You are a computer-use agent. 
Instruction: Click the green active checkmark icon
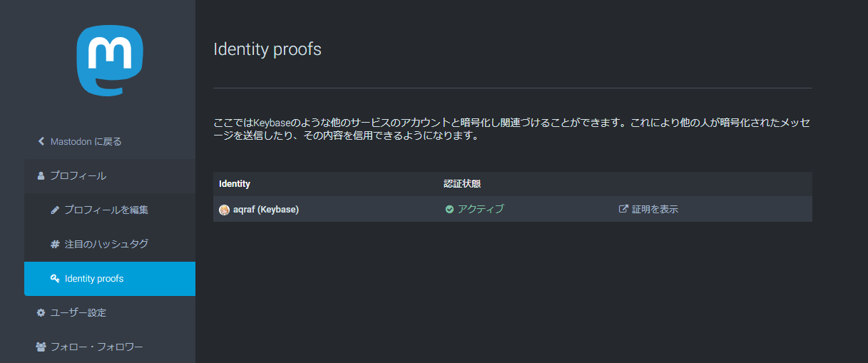tap(449, 209)
